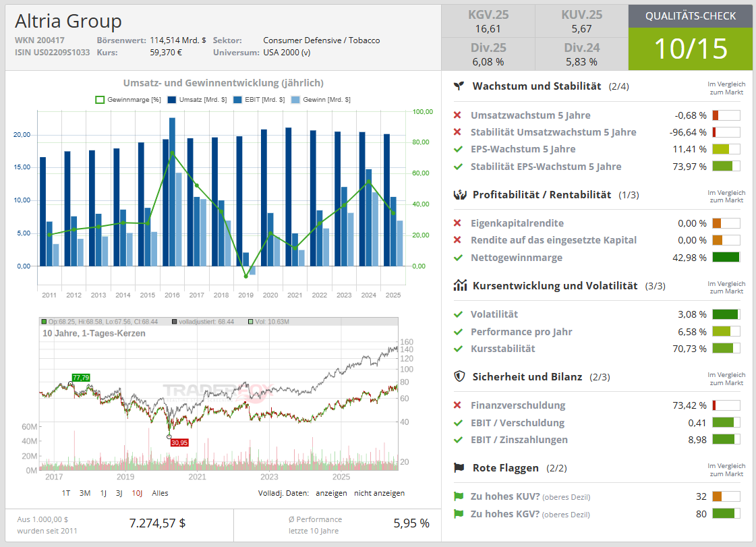Screen dimensions: 756x547
Task: Click the sector 'Consumer Defensive / Tobacco'
Action: point(322,40)
